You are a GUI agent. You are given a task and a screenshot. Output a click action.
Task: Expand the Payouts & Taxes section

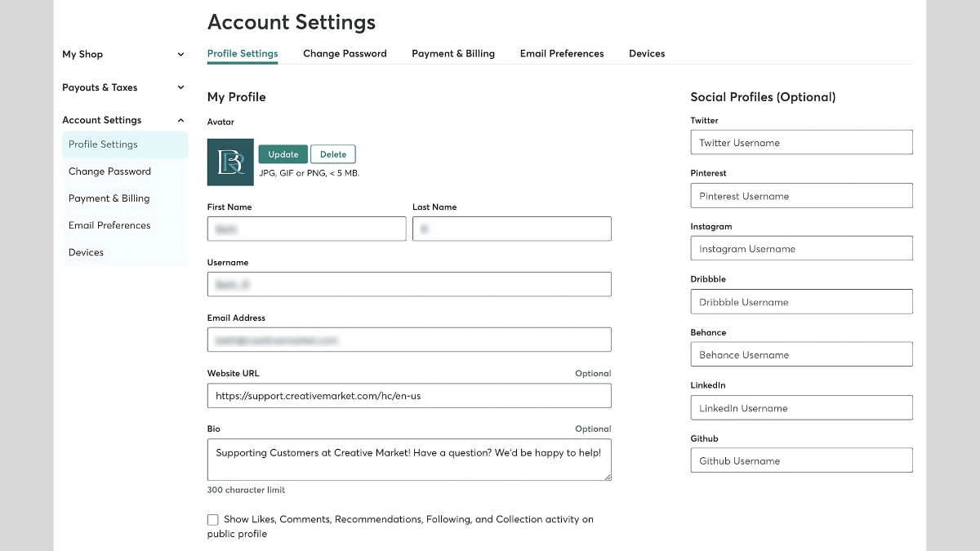(x=124, y=87)
